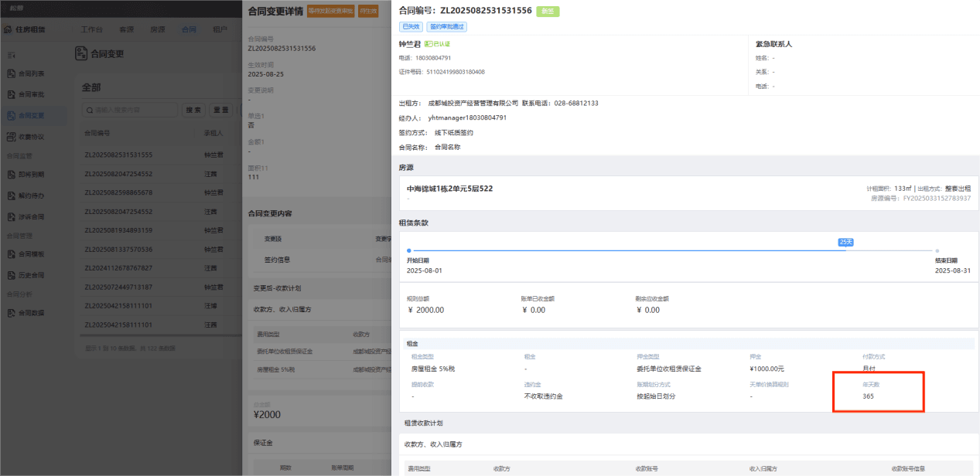Viewport: 980px width, 476px height.
Task: Open the 客源 top tab
Action: pyautogui.click(x=126, y=29)
